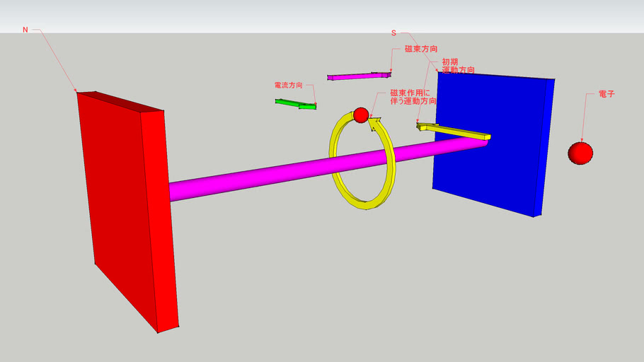Select the small magenta flux direction arrow

click(x=357, y=76)
